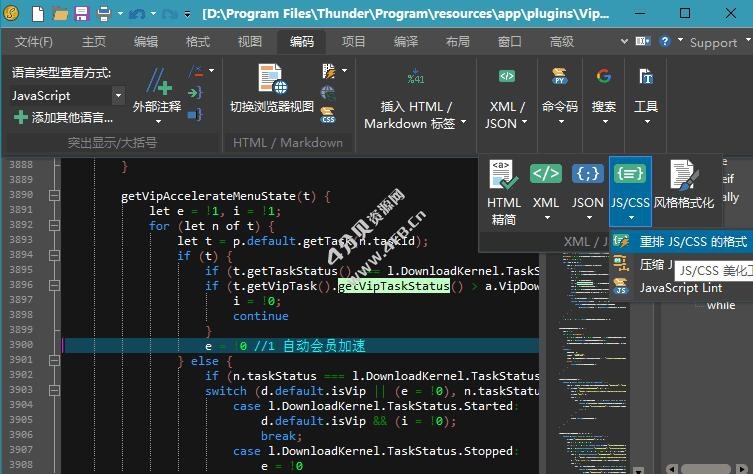The image size is (753, 474).
Task: Click the 'continue' keyword on line 3898
Action: click(261, 316)
